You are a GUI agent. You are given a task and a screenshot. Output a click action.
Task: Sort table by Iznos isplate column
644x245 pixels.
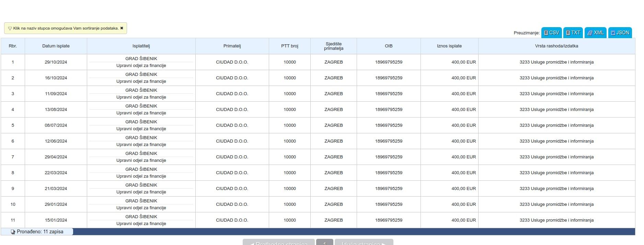449,46
